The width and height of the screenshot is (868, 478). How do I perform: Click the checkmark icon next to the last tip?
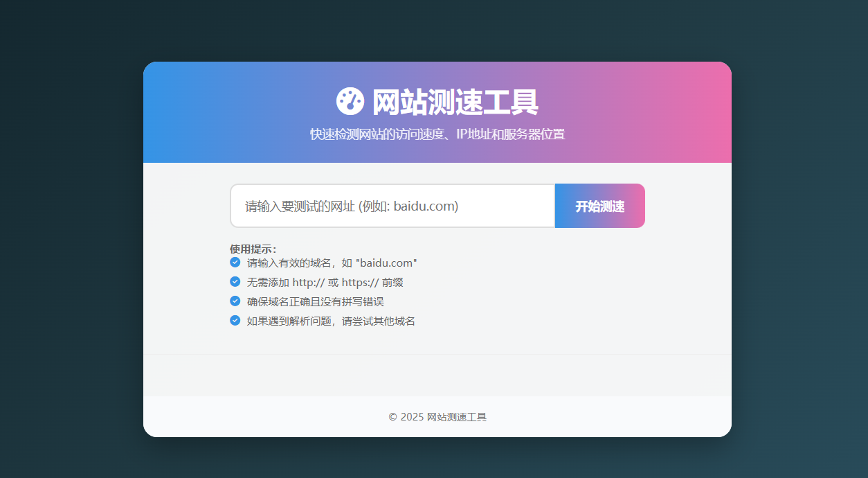235,321
